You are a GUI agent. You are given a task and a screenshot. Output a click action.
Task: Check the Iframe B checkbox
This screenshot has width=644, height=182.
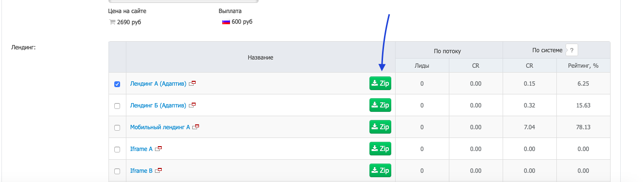pyautogui.click(x=117, y=171)
